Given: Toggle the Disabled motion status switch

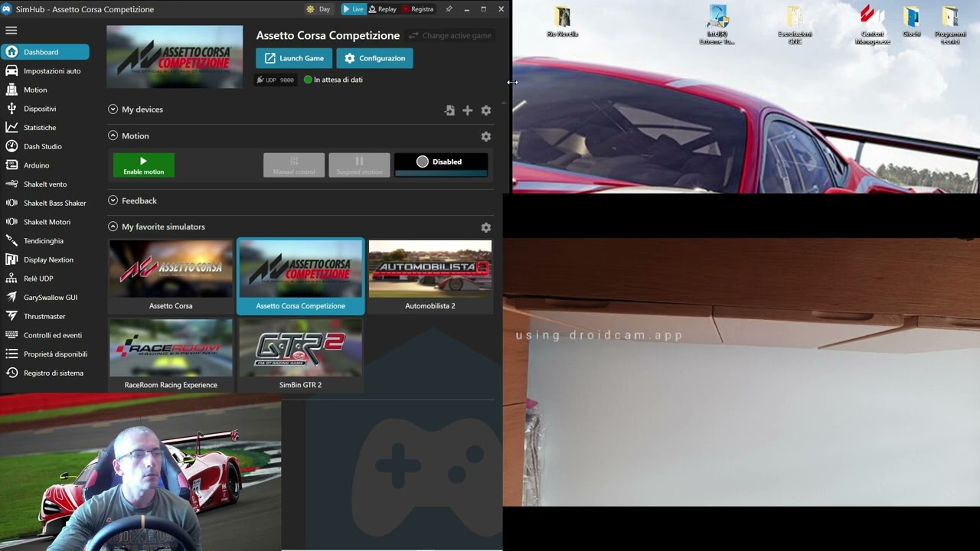Looking at the screenshot, I should click(441, 165).
